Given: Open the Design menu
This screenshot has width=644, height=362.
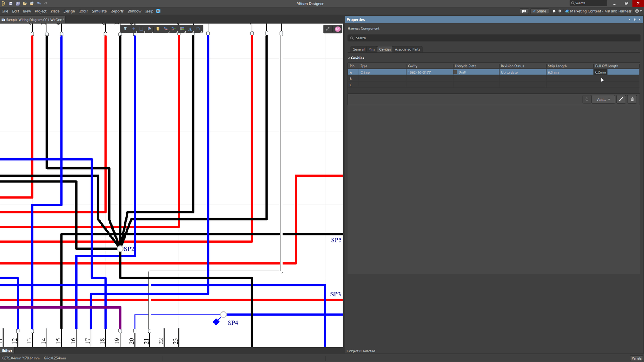Looking at the screenshot, I should click(69, 11).
